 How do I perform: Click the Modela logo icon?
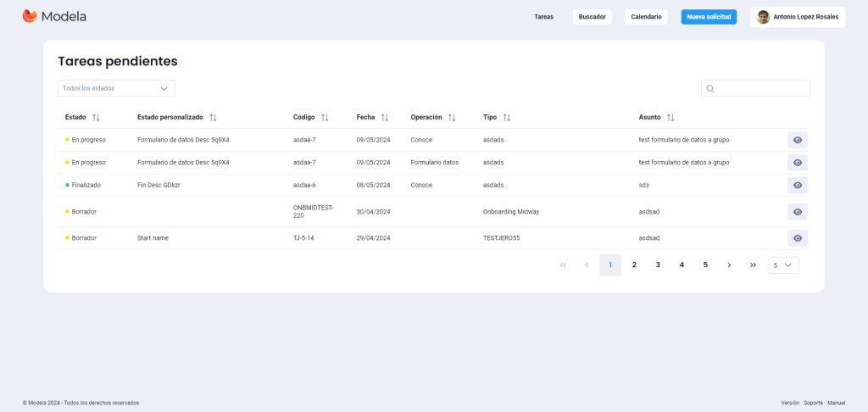[30, 16]
